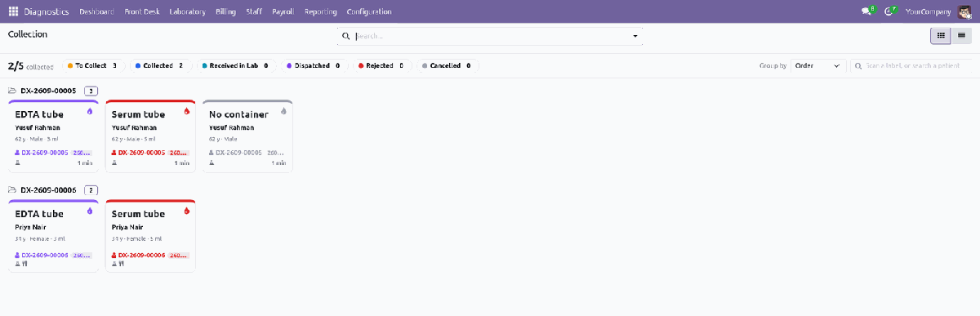Image resolution: width=980 pixels, height=316 pixels.
Task: Focus the main Search field
Action: pos(490,36)
